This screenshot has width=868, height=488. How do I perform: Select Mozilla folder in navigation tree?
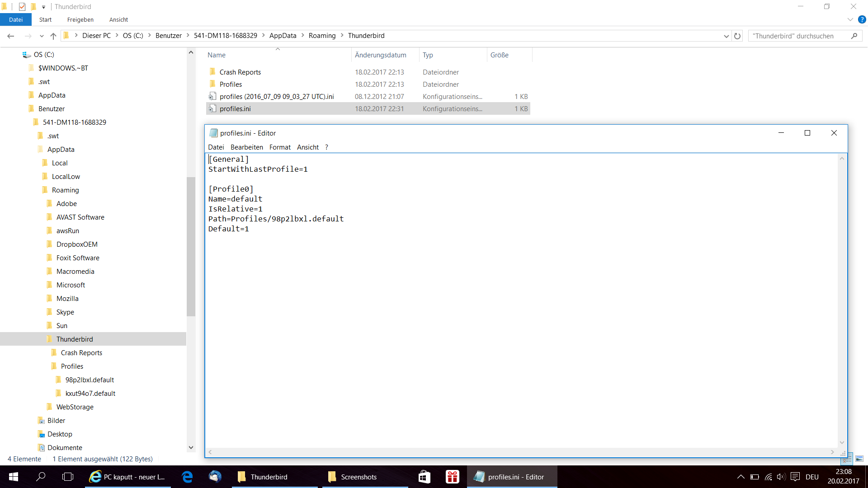coord(67,298)
